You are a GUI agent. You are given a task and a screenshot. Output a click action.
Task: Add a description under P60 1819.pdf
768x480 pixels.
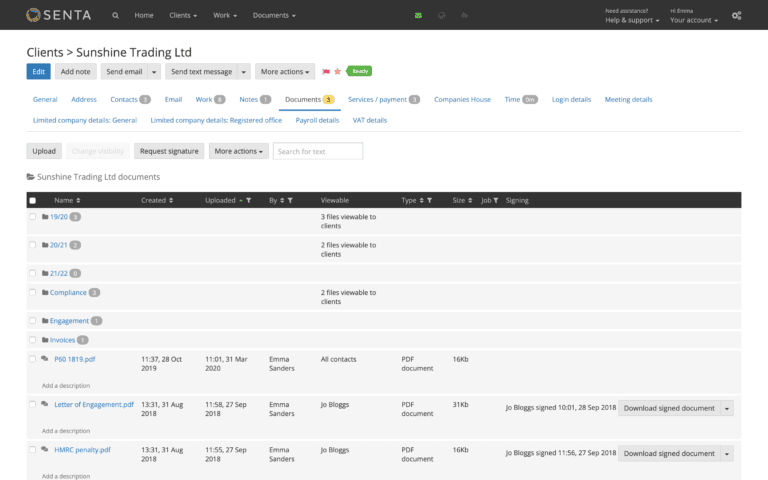point(66,385)
